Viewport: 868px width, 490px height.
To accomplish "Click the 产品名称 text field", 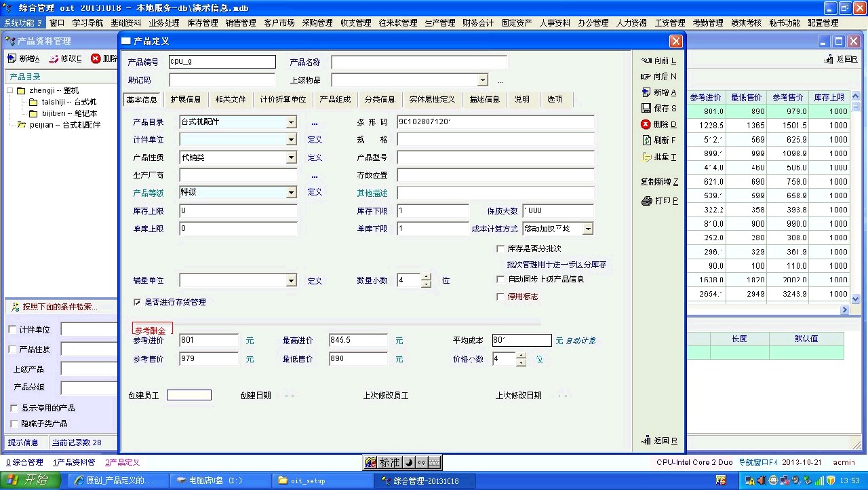I will [418, 62].
